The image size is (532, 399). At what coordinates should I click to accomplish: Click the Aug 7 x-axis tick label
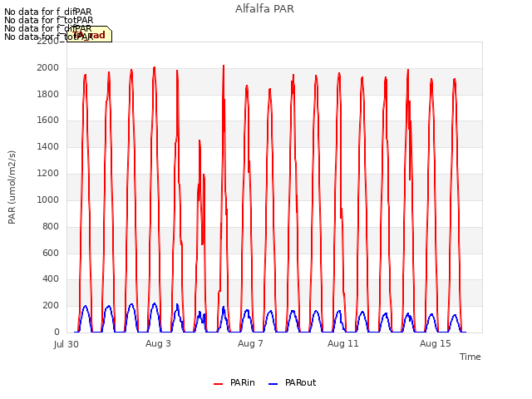point(250,343)
